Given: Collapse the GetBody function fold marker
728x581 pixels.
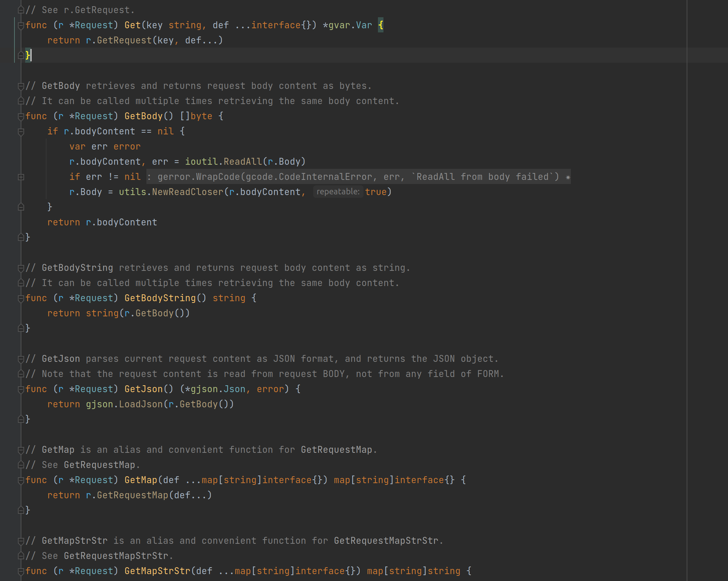Looking at the screenshot, I should coord(21,116).
